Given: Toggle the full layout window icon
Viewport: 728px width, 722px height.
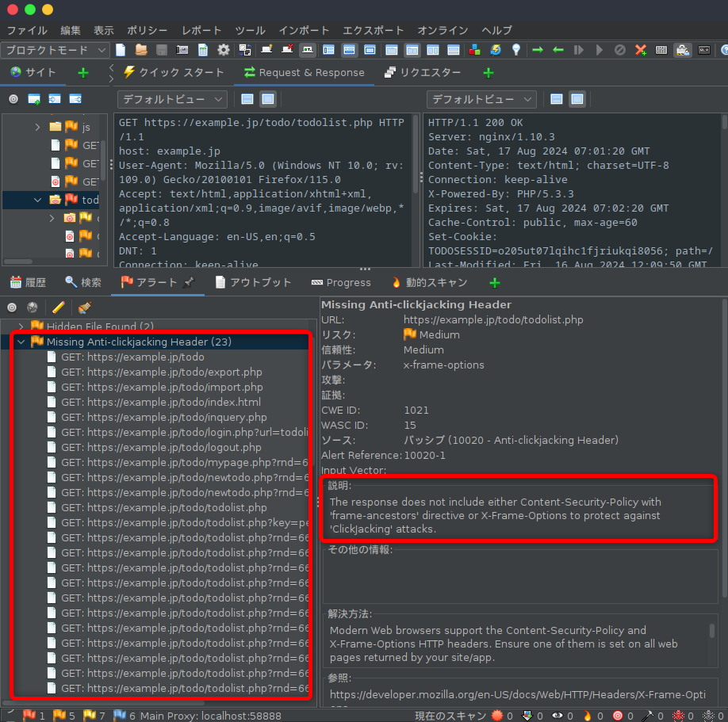Looking at the screenshot, I should coord(370,50).
